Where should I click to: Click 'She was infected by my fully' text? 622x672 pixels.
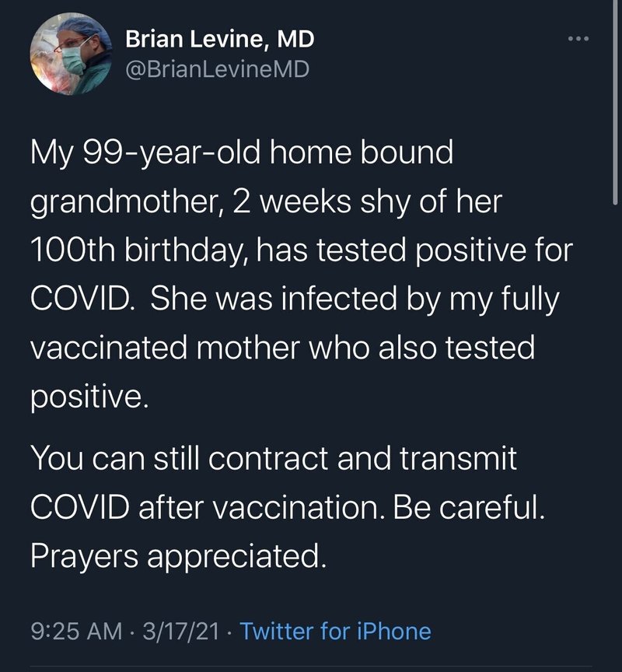355,299
